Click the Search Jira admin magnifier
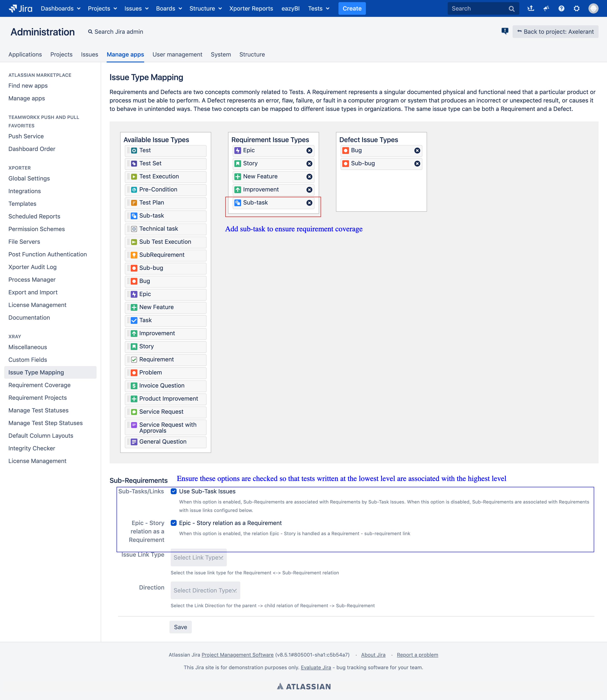 coord(90,31)
